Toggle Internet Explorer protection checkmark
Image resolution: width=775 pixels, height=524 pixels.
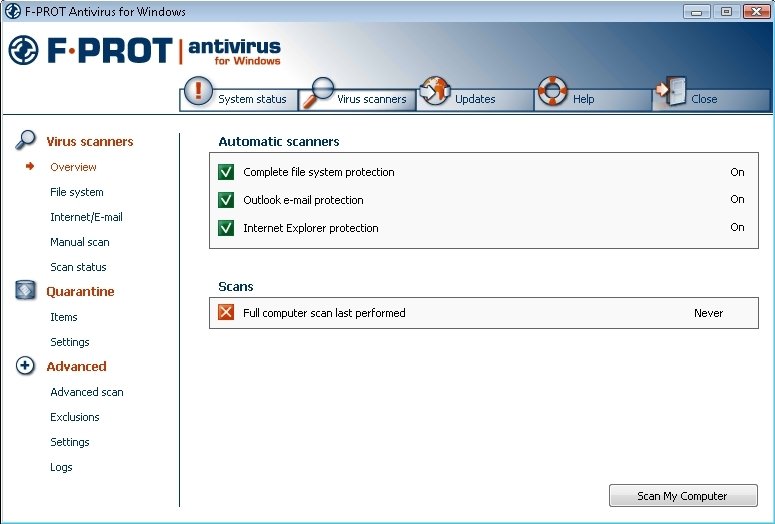226,228
